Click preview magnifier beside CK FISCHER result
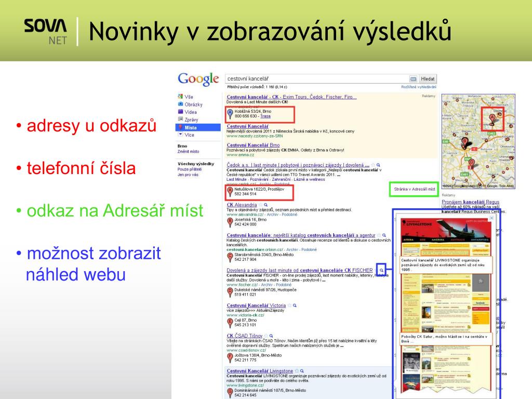The width and height of the screenshot is (532, 399). tap(381, 270)
